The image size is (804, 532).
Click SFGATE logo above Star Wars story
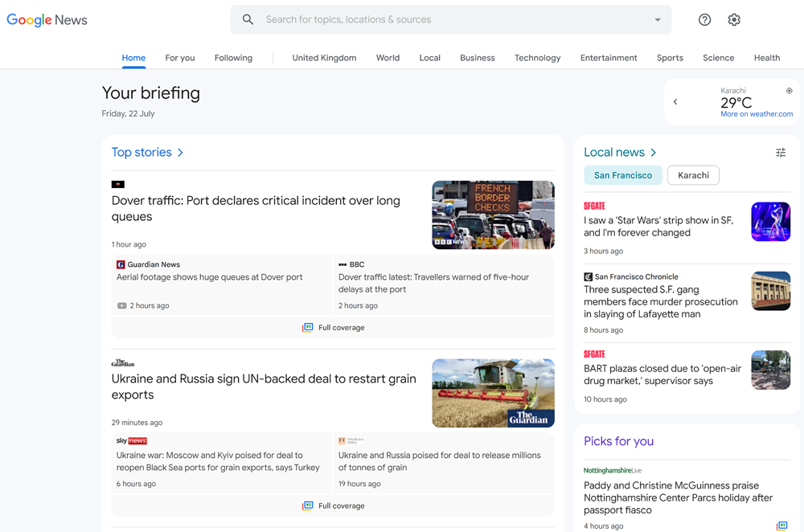pos(594,206)
